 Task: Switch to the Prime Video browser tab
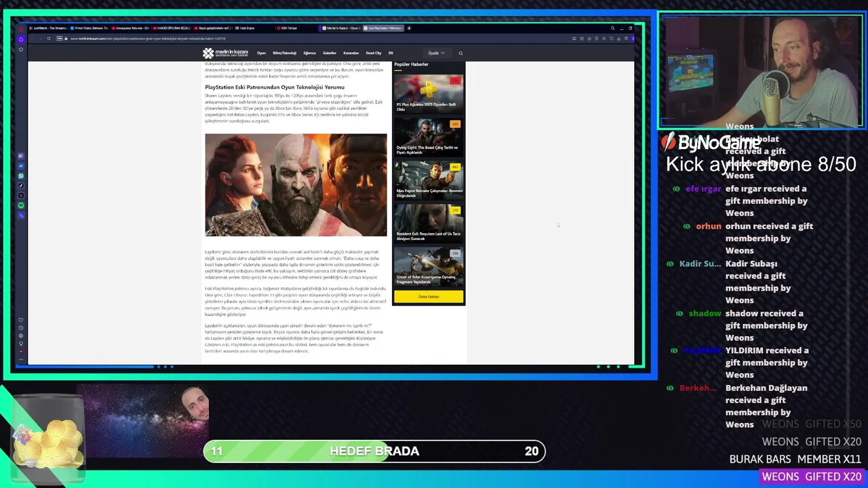[88, 28]
